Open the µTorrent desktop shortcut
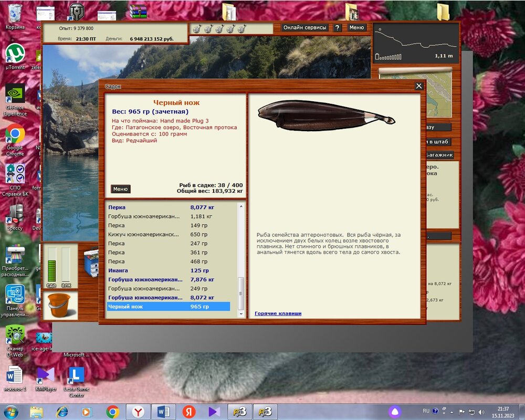525x420 pixels. pos(15,54)
